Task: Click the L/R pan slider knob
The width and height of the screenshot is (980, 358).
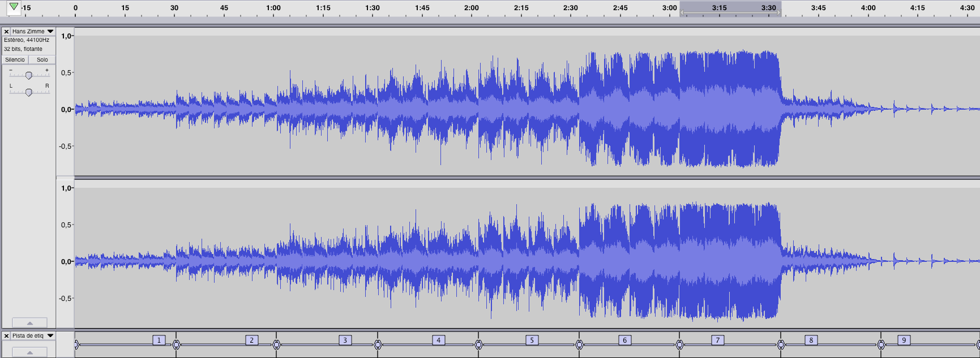Action: click(x=29, y=92)
